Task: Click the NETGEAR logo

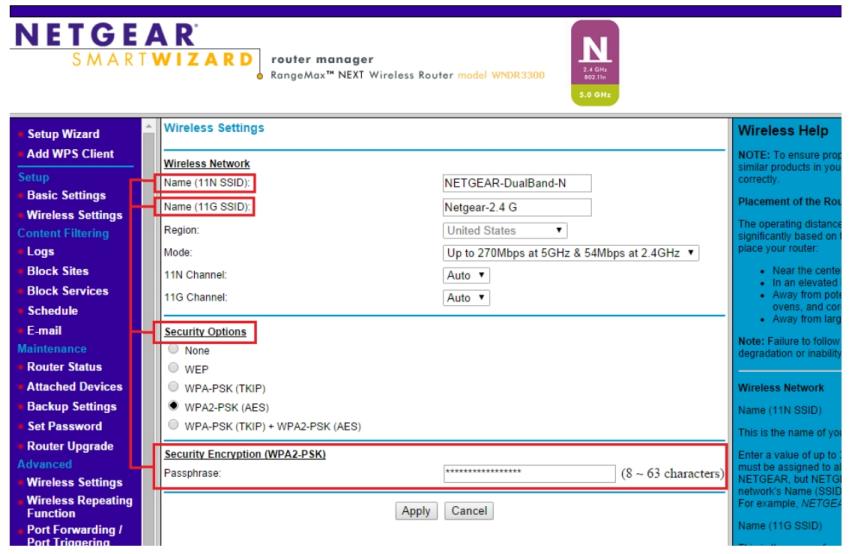Action: [x=105, y=35]
